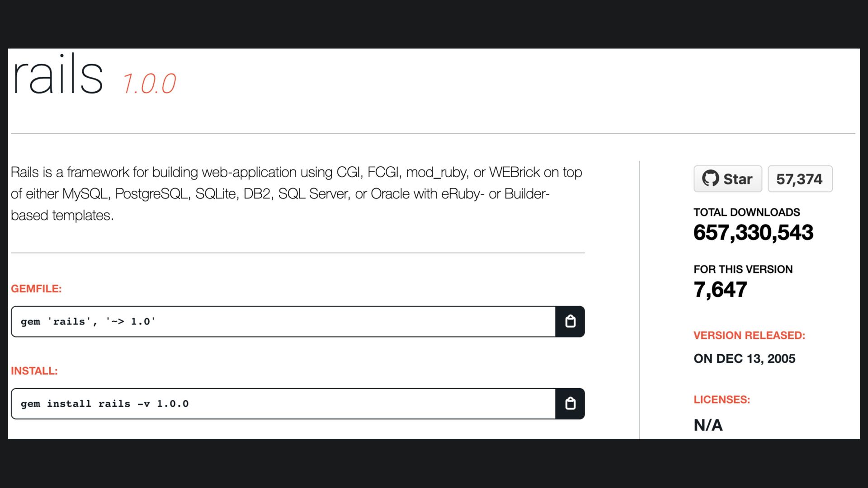Click the Rails framework description paragraph

297,194
